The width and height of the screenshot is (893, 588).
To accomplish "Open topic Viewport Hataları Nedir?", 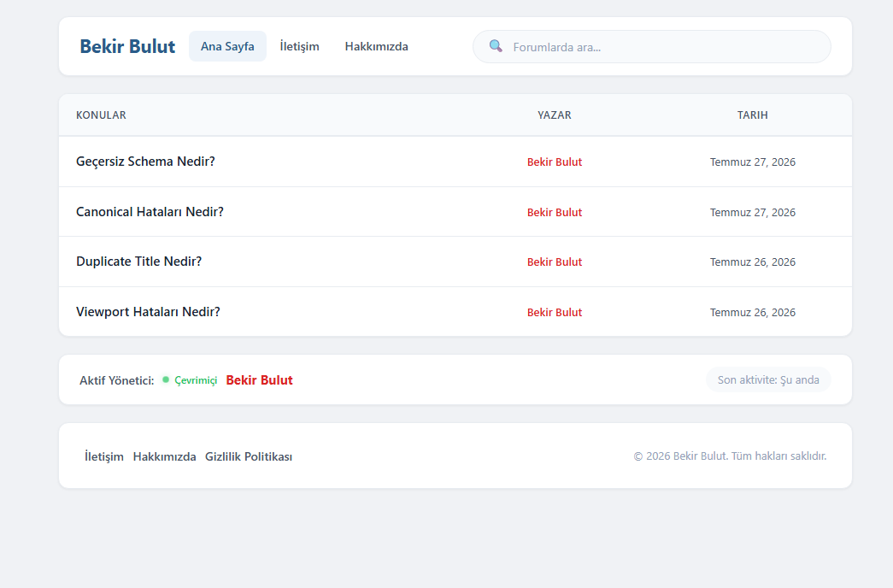I will tap(148, 312).
